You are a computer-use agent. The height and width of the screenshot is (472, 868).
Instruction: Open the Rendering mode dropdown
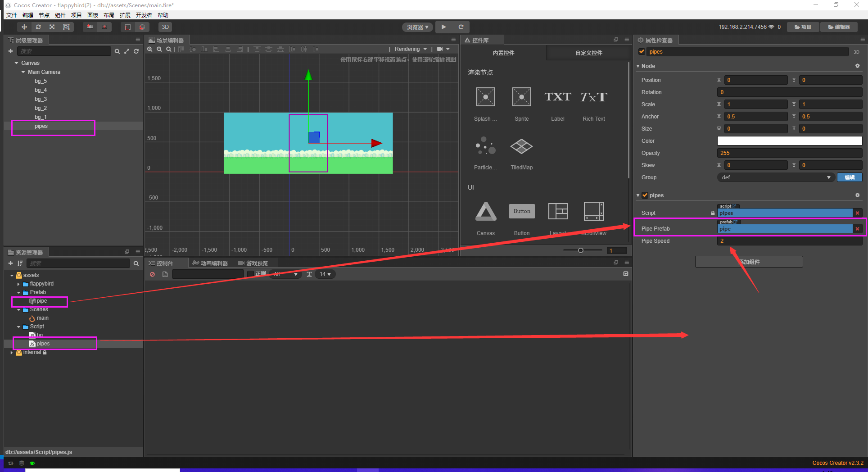pos(411,49)
